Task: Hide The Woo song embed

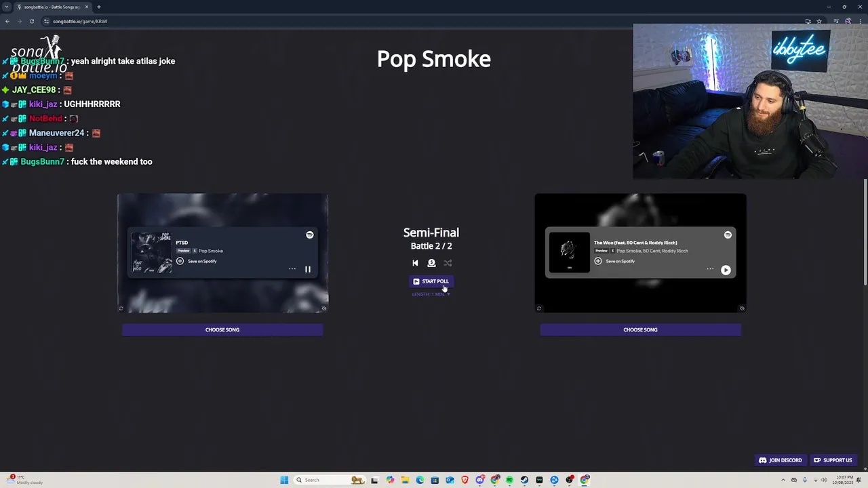Action: pos(742,308)
